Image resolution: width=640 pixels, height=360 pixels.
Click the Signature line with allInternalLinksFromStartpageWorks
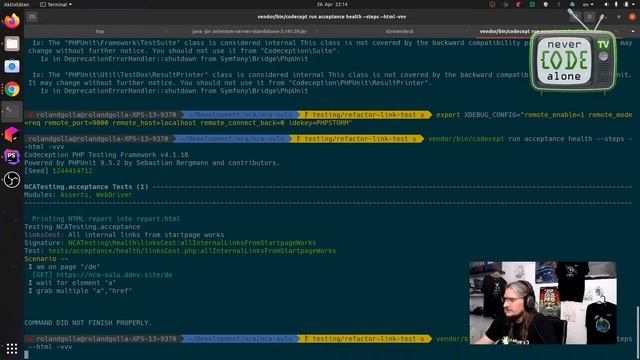pyautogui.click(x=170, y=243)
